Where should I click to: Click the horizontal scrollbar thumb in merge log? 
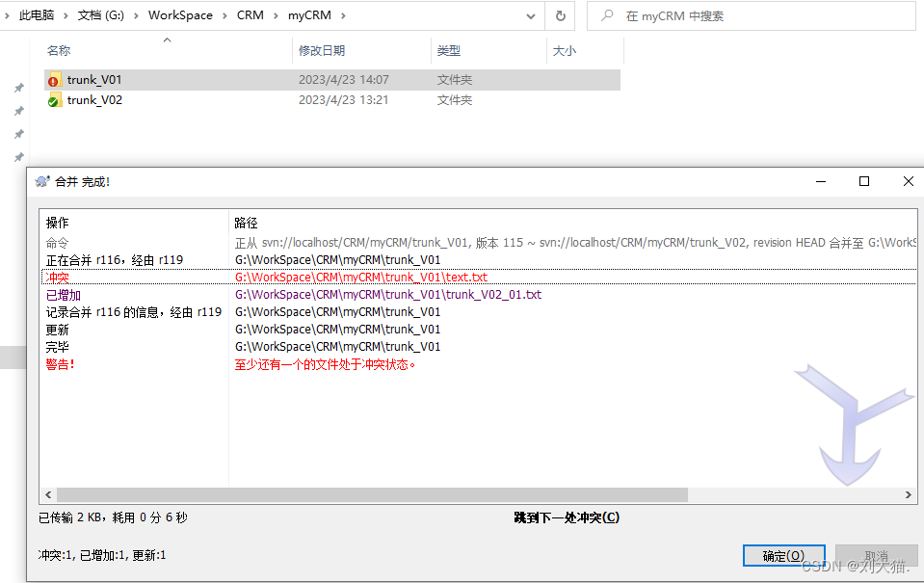[x=373, y=495]
